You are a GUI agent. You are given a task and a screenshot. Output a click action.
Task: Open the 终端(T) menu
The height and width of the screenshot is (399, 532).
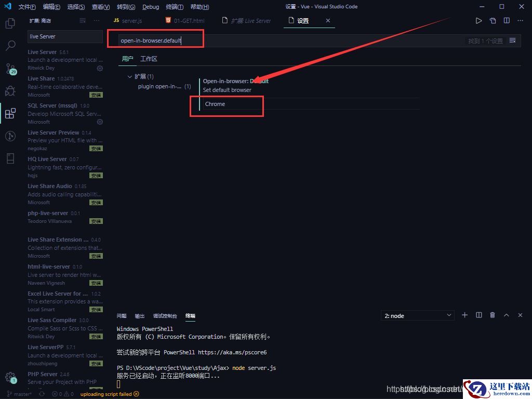pyautogui.click(x=175, y=7)
